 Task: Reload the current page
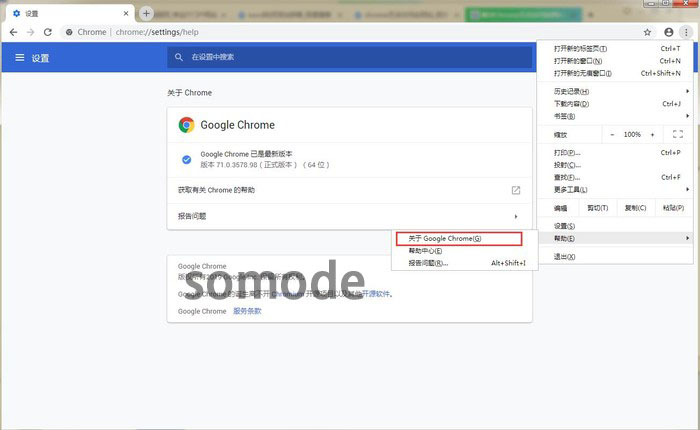click(x=48, y=32)
